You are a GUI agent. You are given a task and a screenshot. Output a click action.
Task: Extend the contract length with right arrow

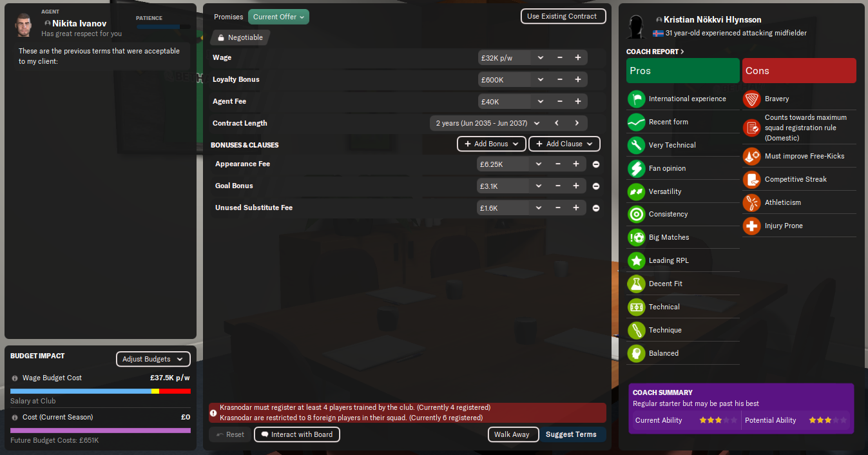click(x=577, y=123)
